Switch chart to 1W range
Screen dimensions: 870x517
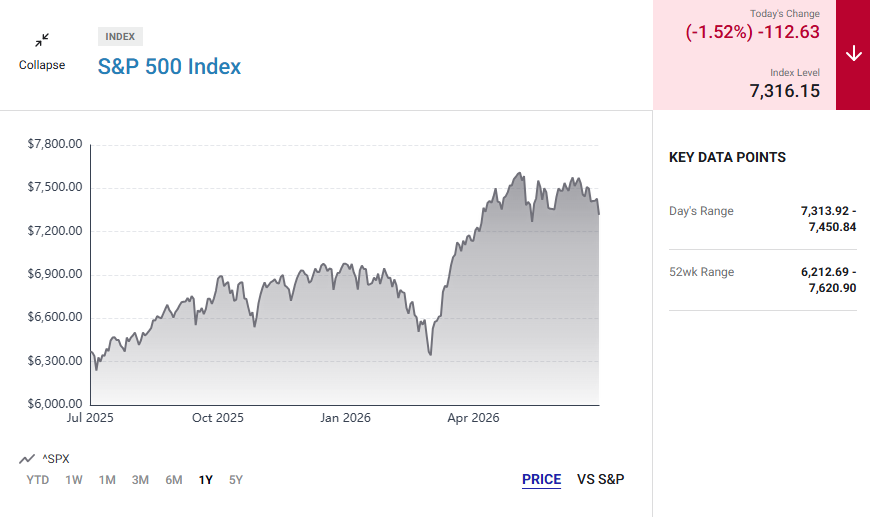74,480
